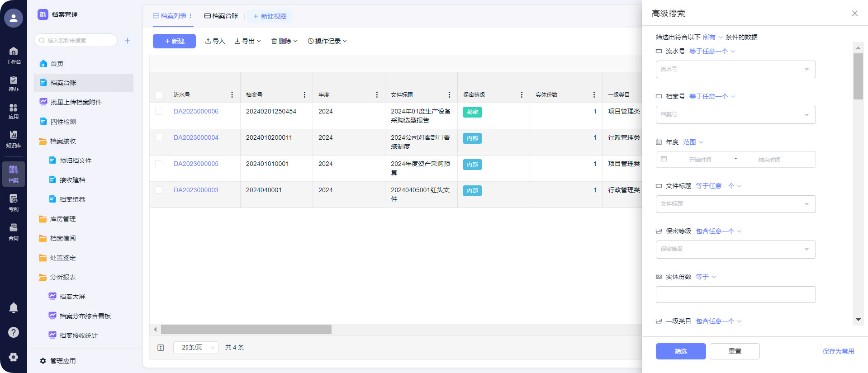
Task: Open the 工作台 workbench icon
Action: coord(14,55)
